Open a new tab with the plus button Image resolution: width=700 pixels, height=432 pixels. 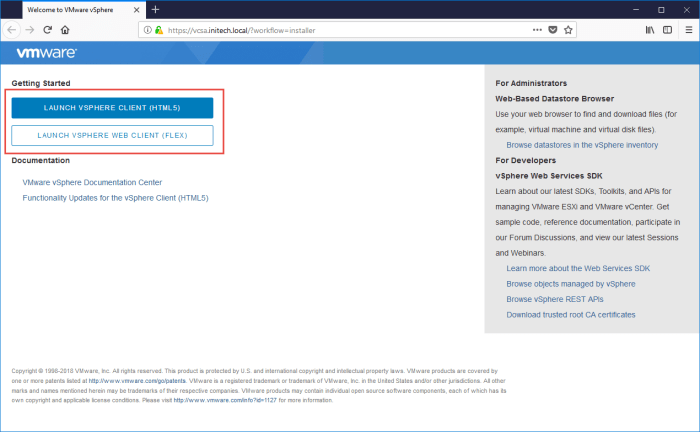coord(155,9)
